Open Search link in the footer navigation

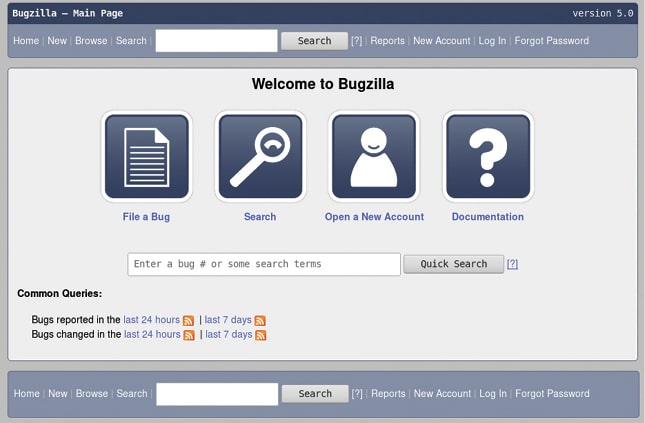132,394
